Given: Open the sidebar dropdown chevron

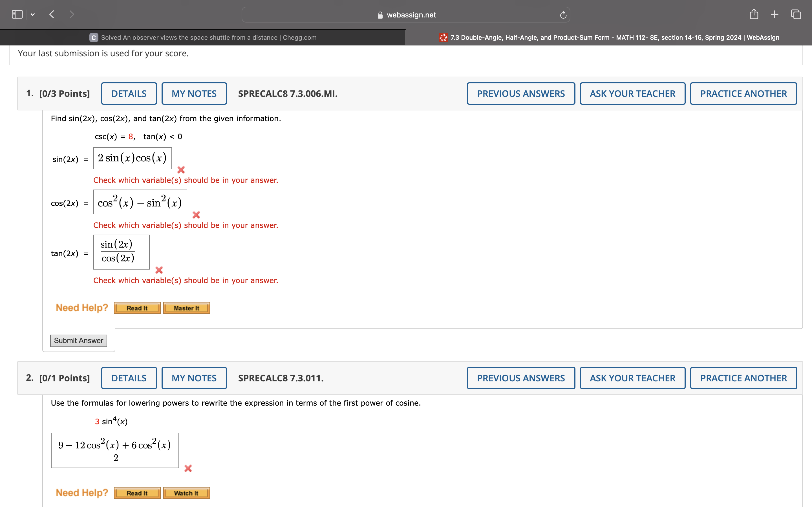Looking at the screenshot, I should [32, 14].
